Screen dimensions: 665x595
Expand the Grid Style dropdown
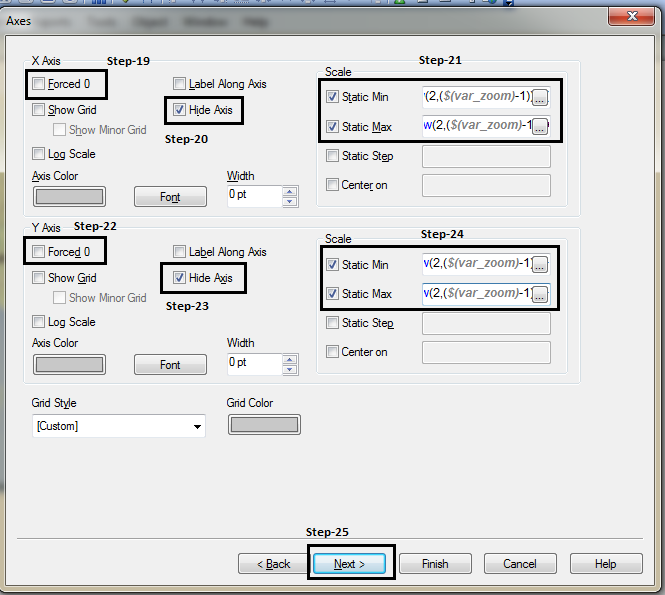click(196, 426)
